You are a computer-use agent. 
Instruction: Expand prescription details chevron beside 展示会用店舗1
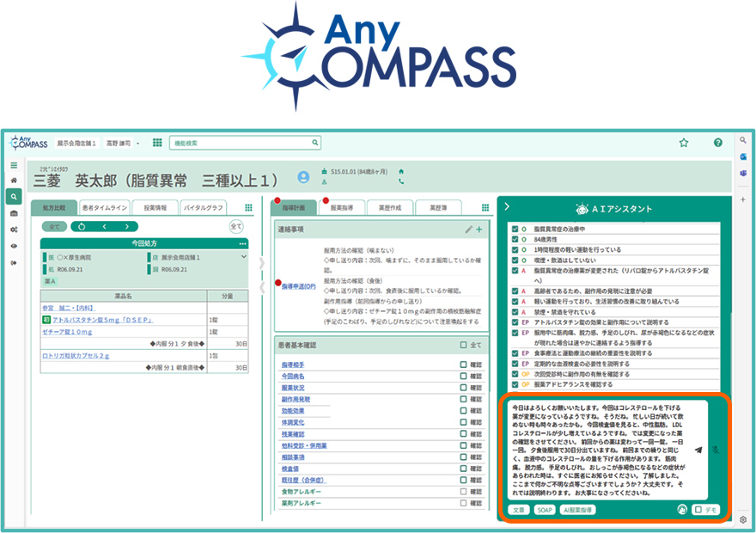[243, 256]
